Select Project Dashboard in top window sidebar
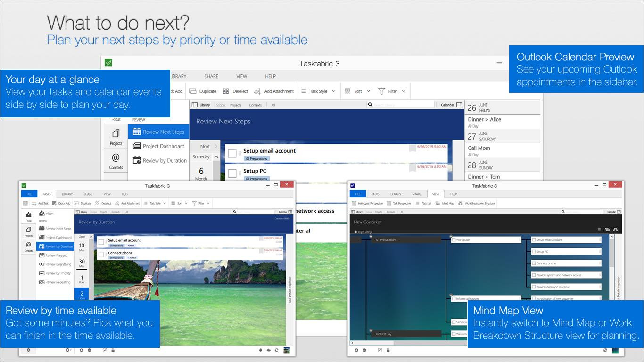Image resolution: width=644 pixels, height=362 pixels. click(158, 146)
